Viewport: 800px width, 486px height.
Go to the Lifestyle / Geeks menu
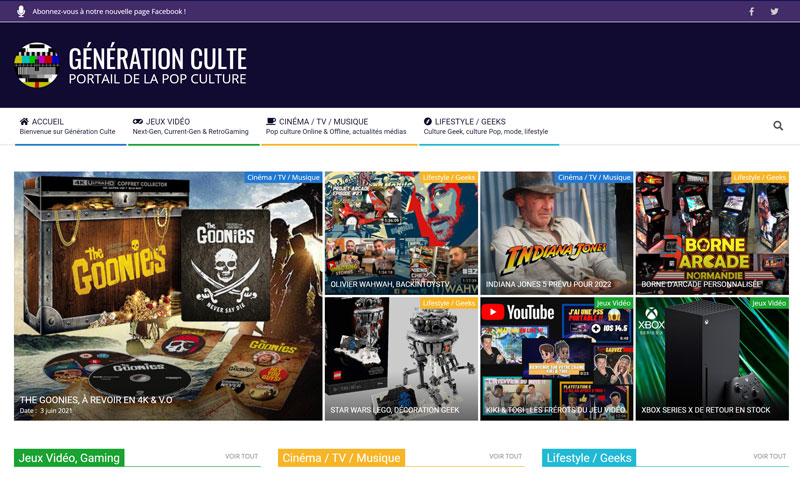point(485,126)
